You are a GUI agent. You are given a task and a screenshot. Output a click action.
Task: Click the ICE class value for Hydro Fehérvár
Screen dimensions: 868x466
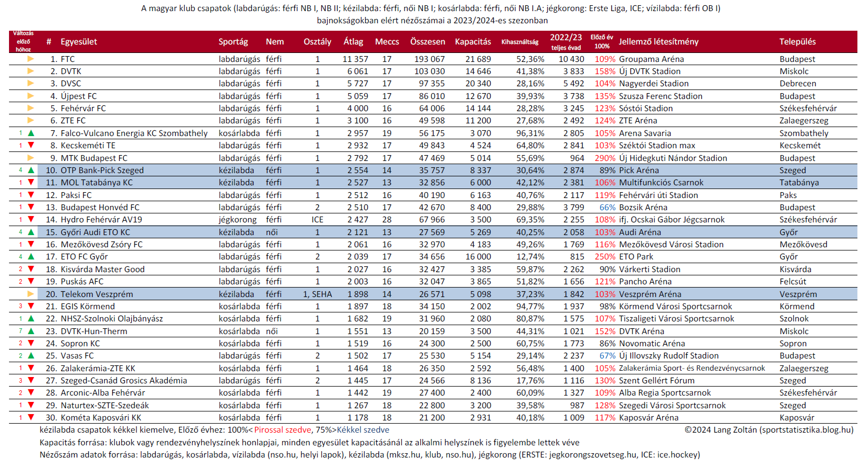tap(318, 219)
